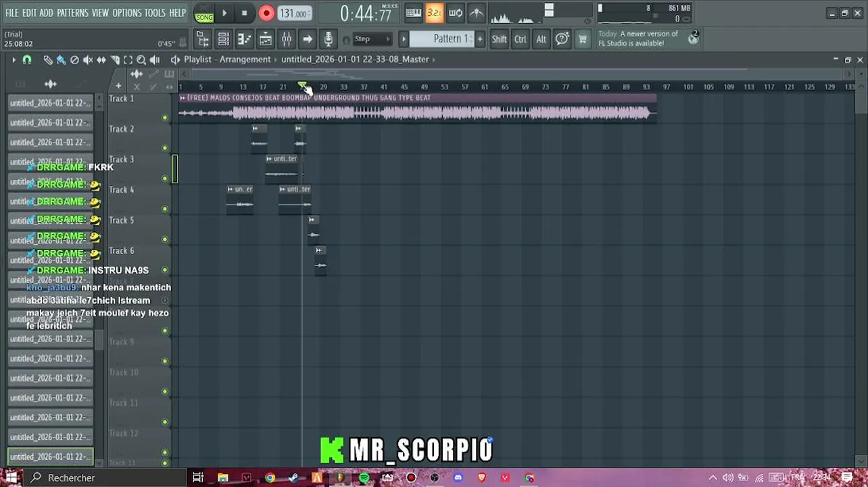Select the Slip tool
Screen dimensions: 868x487
click(x=101, y=60)
